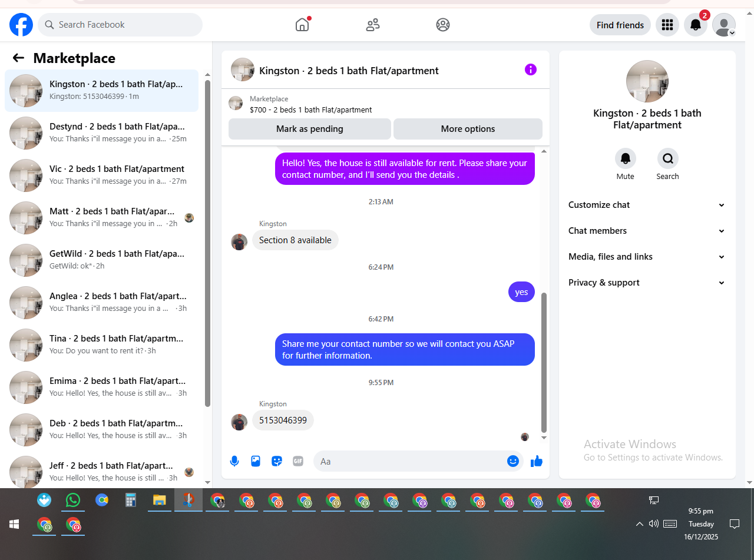The height and width of the screenshot is (560, 754).
Task: Click the purple "Hello! Yes, the house" message
Action: click(x=405, y=169)
